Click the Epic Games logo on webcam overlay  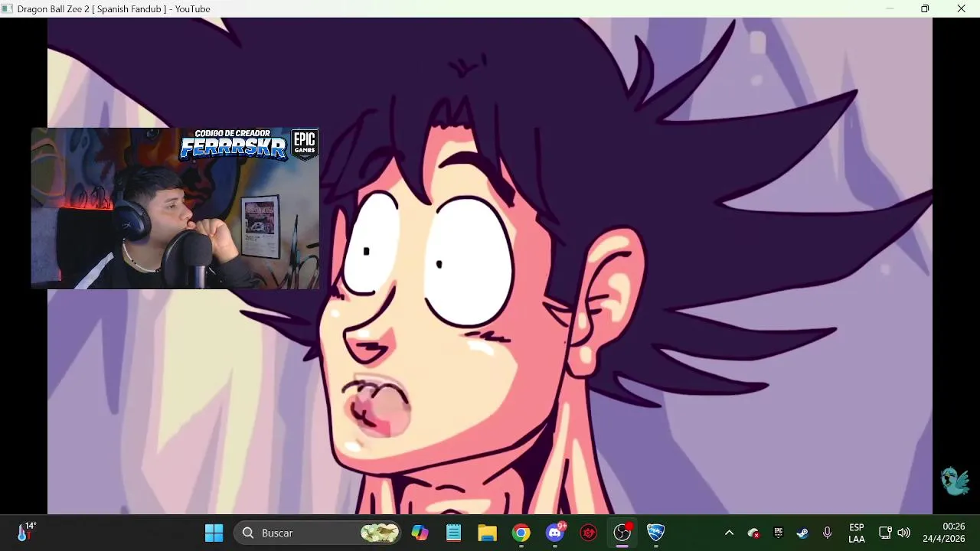tap(305, 145)
